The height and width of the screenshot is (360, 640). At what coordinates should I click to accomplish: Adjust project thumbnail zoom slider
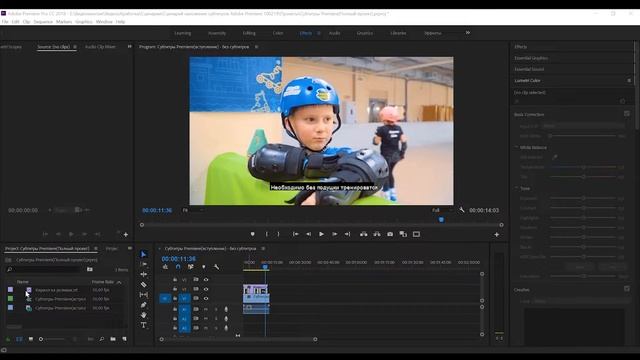click(53, 339)
